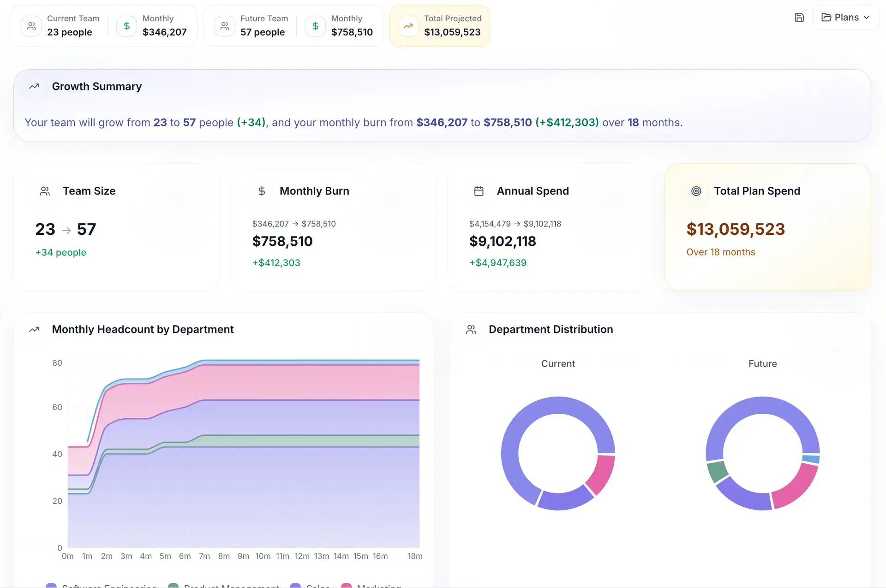This screenshot has height=588, width=886.
Task: Click the 9m marker on headcount chart axis
Action: (x=243, y=556)
